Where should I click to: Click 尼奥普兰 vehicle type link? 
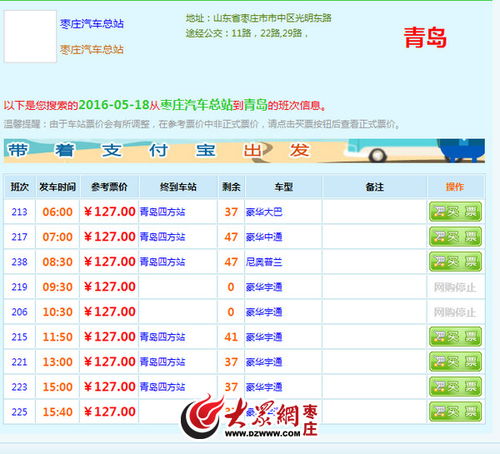(264, 262)
